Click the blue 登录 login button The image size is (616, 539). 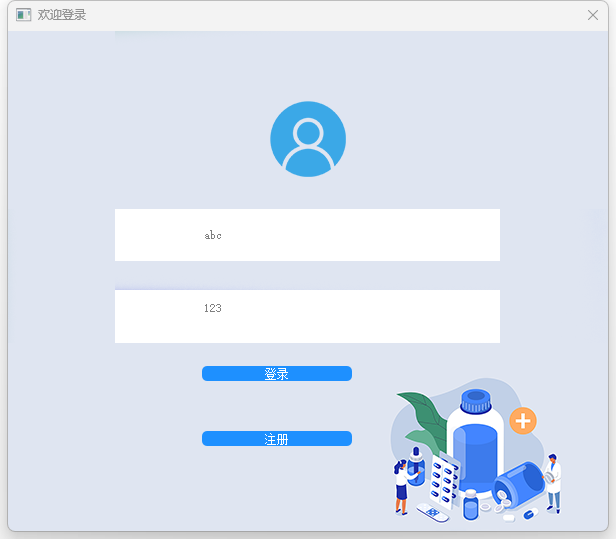point(277,374)
